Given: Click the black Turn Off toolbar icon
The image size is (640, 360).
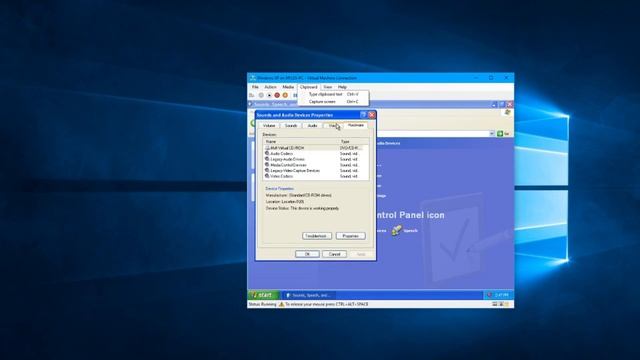Looking at the screenshot, I should click(269, 95).
